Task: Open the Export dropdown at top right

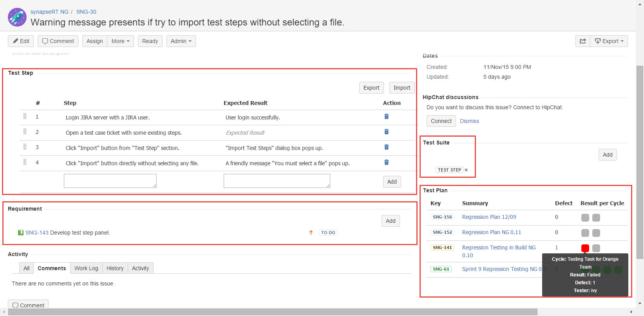Action: click(609, 41)
